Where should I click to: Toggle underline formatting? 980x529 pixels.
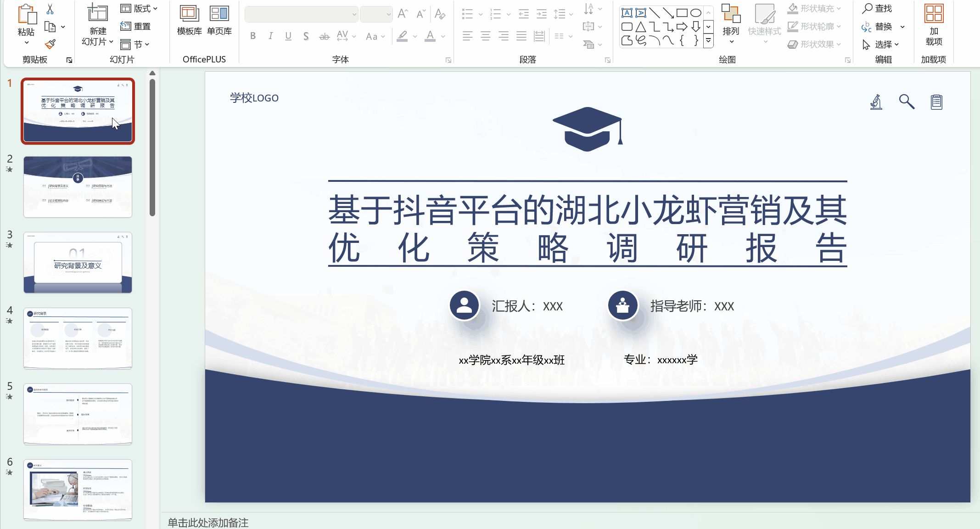pos(288,36)
